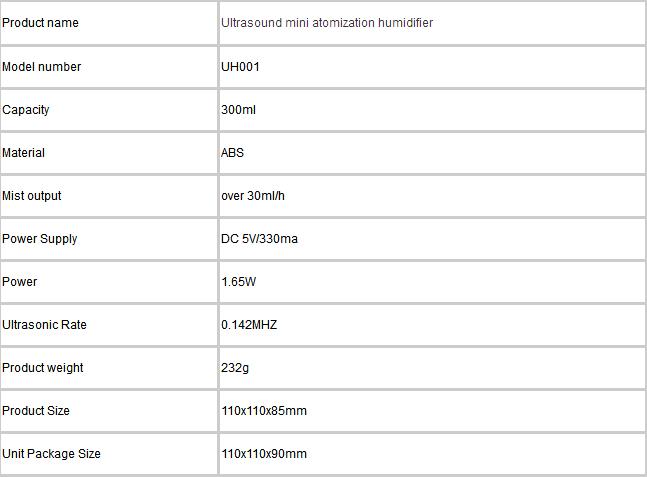This screenshot has width=647, height=477.
Task: Select the 'Ultrasound mini atomization humidifier' text
Action: click(327, 23)
